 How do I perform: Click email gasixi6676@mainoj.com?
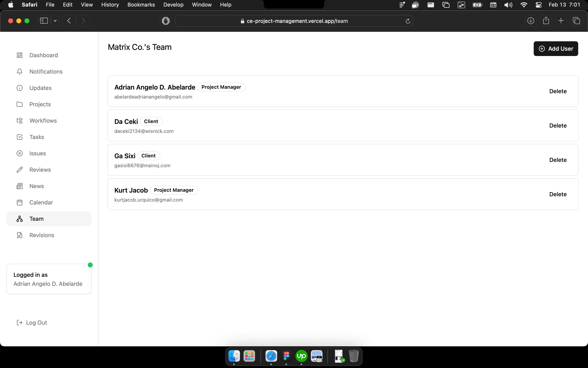coord(142,166)
